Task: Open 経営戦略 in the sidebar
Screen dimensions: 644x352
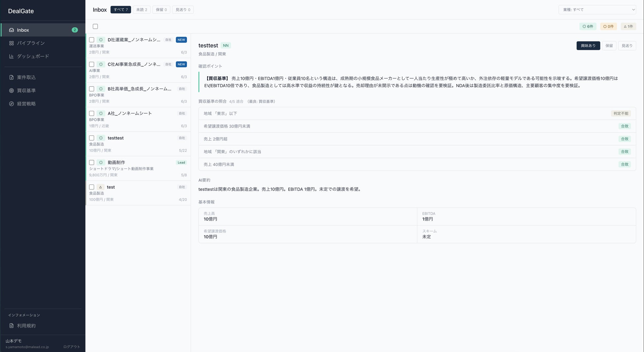Action: click(43, 104)
